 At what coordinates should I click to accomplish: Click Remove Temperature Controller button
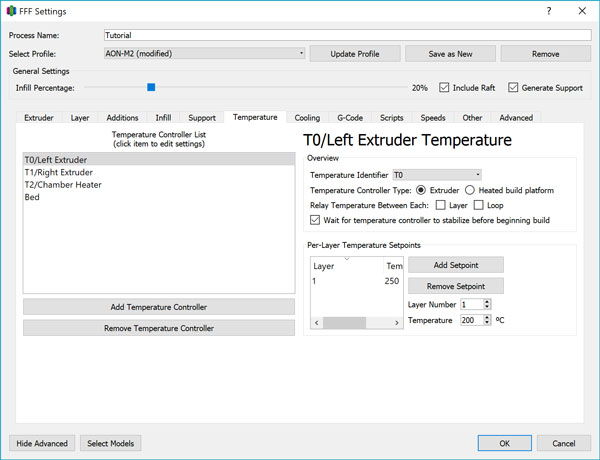pyautogui.click(x=159, y=328)
